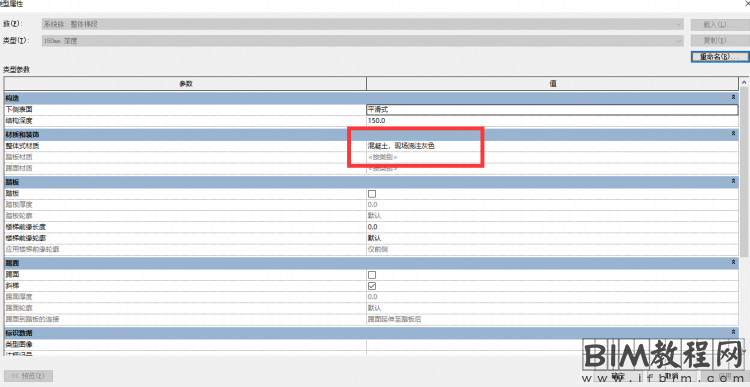This screenshot has width=750, height=387.
Task: Close the 类型属性 dialog
Action: pos(747,3)
